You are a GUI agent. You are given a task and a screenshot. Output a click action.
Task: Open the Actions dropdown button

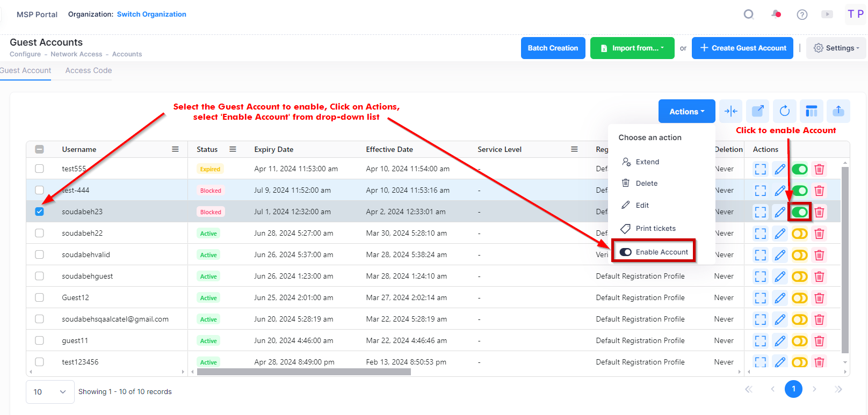point(686,111)
